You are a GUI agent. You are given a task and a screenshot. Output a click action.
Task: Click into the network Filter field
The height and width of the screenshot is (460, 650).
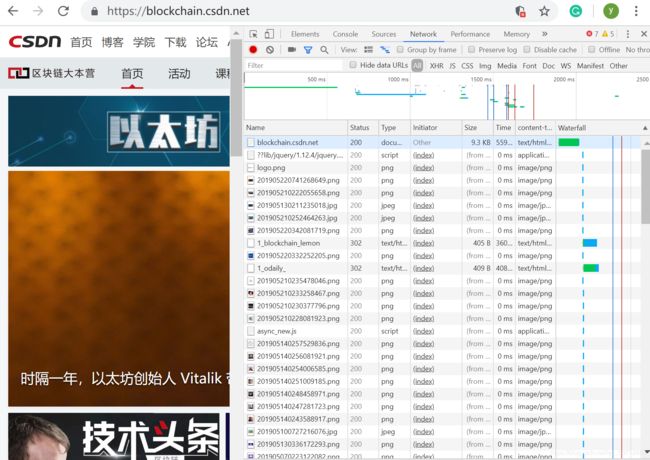pyautogui.click(x=294, y=65)
